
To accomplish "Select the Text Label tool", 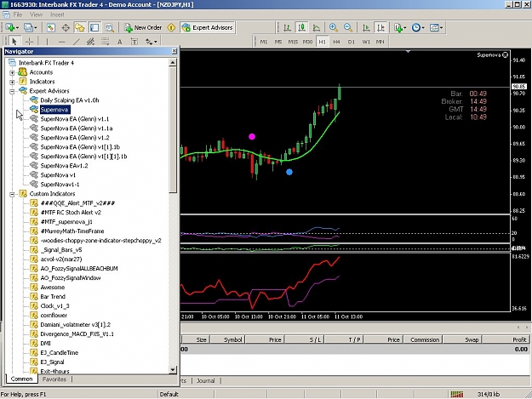I will (134, 42).
